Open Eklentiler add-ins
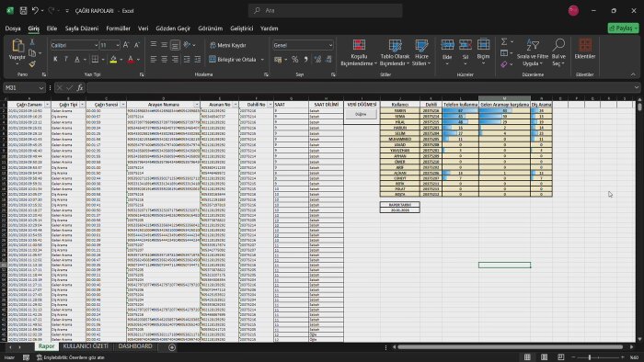Viewport: 644px width, 362px height. tap(585, 50)
